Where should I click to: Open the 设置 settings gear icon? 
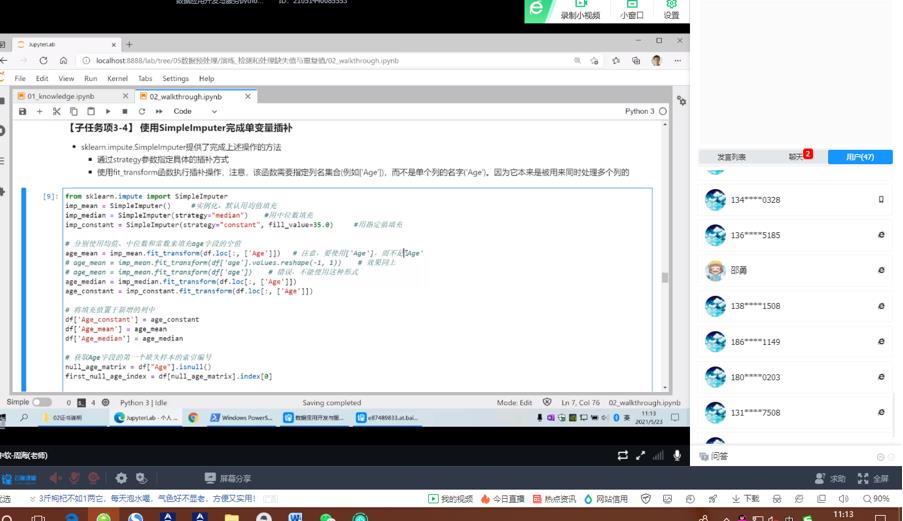click(671, 10)
